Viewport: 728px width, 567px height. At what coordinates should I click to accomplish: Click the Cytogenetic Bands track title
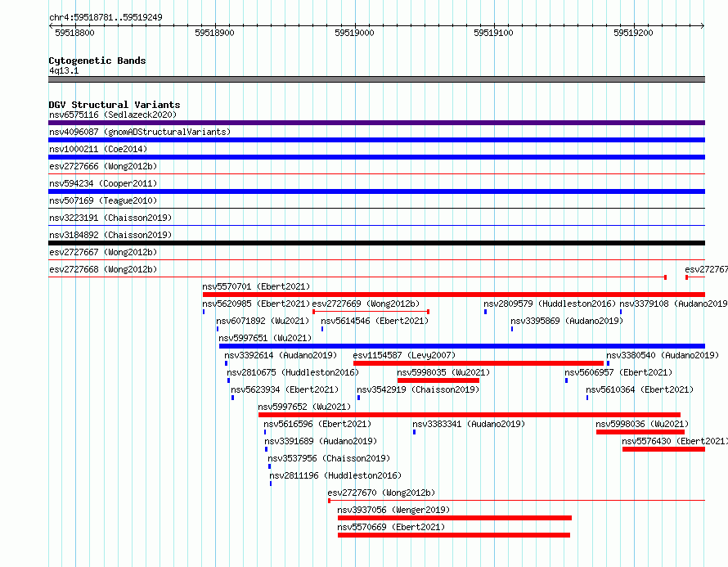point(97,61)
